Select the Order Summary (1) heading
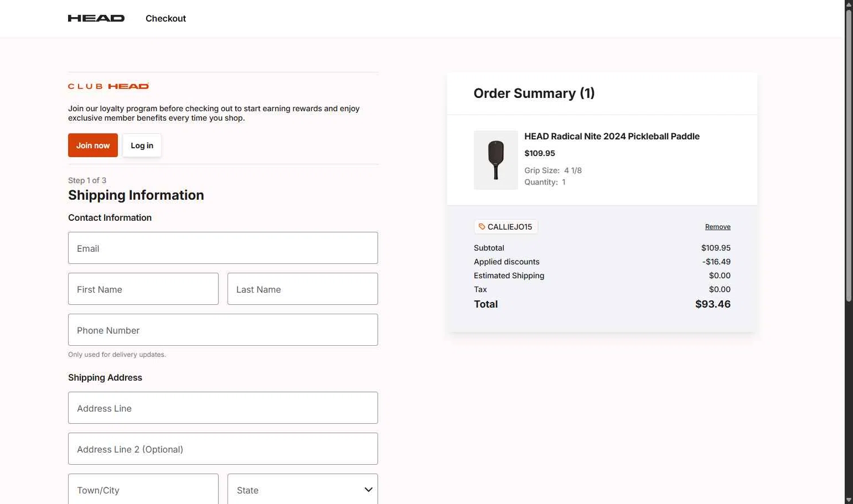 [534, 93]
